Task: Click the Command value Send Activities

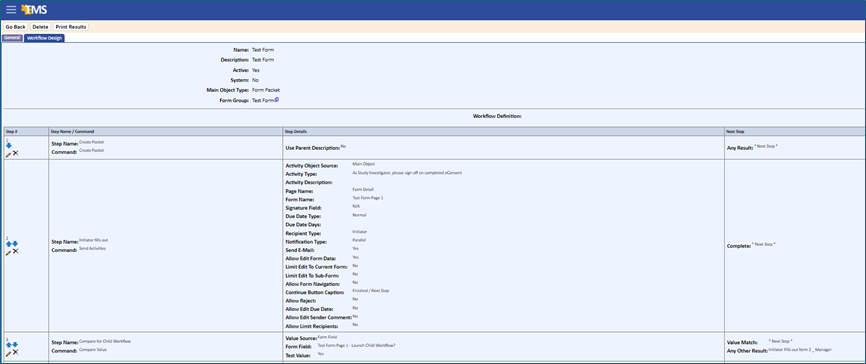Action: tap(92, 249)
